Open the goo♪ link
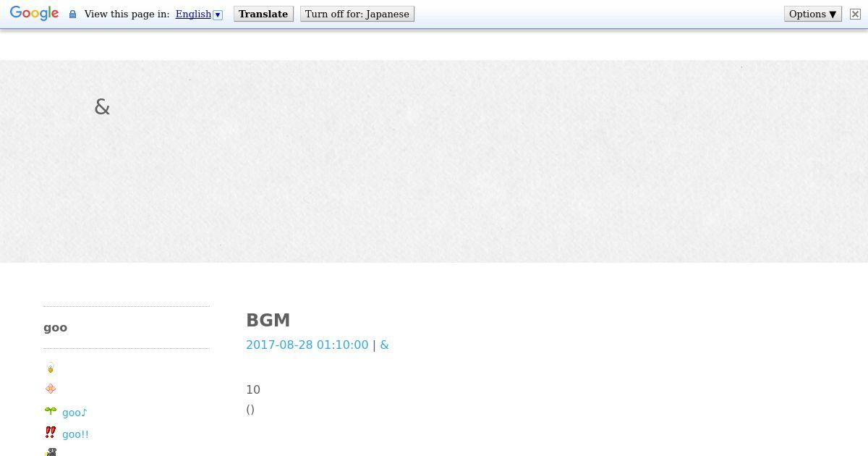 pos(75,413)
